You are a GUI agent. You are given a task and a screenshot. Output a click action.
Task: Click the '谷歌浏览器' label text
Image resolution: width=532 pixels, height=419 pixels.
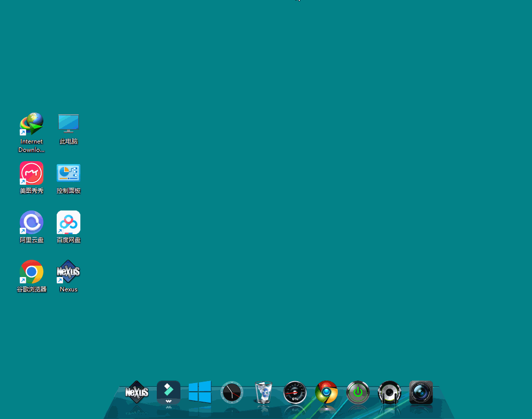click(32, 289)
